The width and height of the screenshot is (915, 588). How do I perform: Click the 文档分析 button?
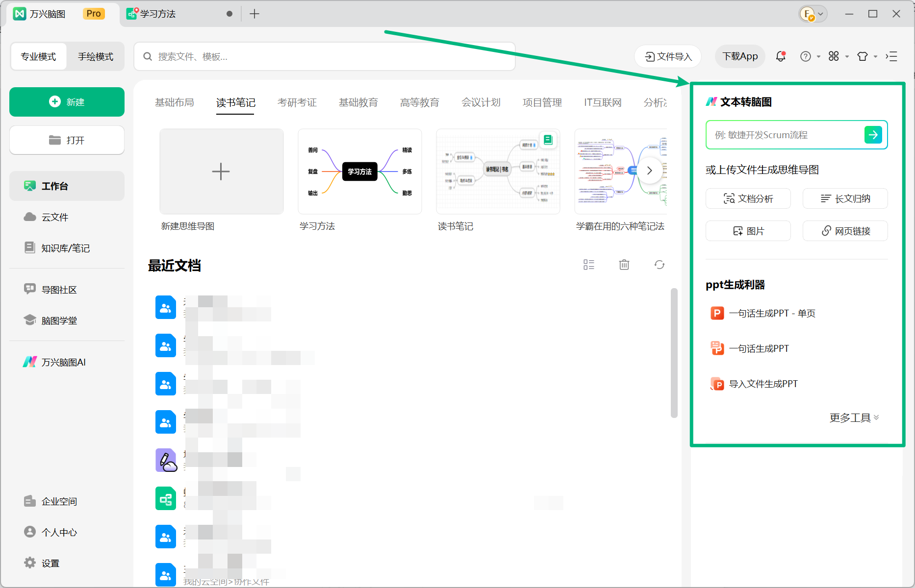(748, 198)
